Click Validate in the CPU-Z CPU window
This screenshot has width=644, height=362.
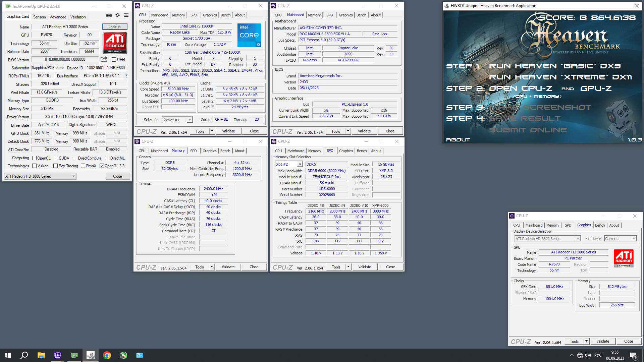point(228,131)
